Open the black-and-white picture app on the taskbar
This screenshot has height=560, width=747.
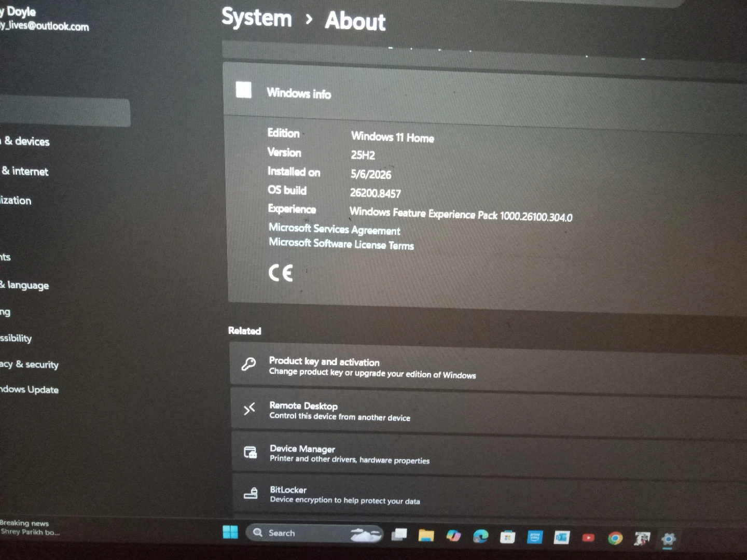(642, 539)
